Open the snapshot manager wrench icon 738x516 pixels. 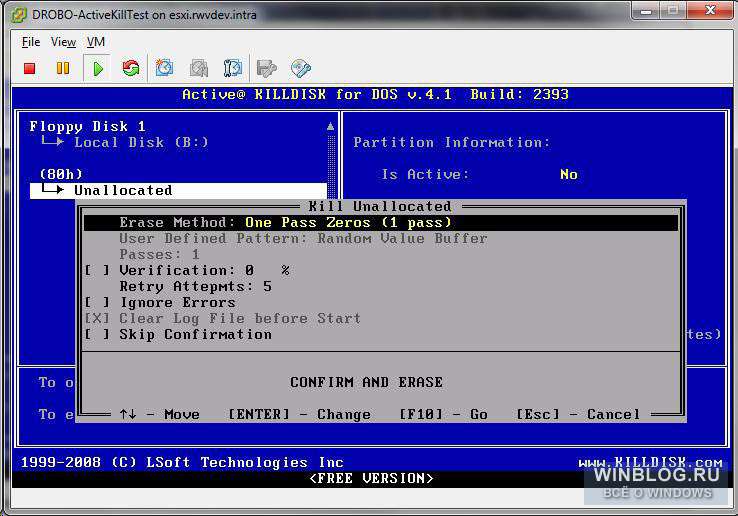(233, 68)
